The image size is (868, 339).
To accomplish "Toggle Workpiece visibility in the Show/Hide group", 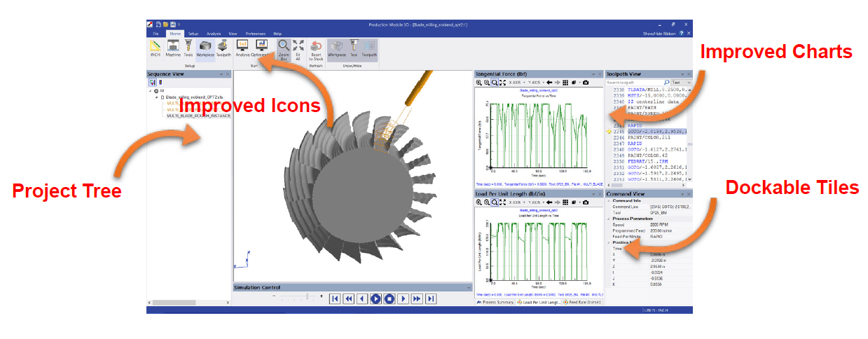I will tap(337, 48).
